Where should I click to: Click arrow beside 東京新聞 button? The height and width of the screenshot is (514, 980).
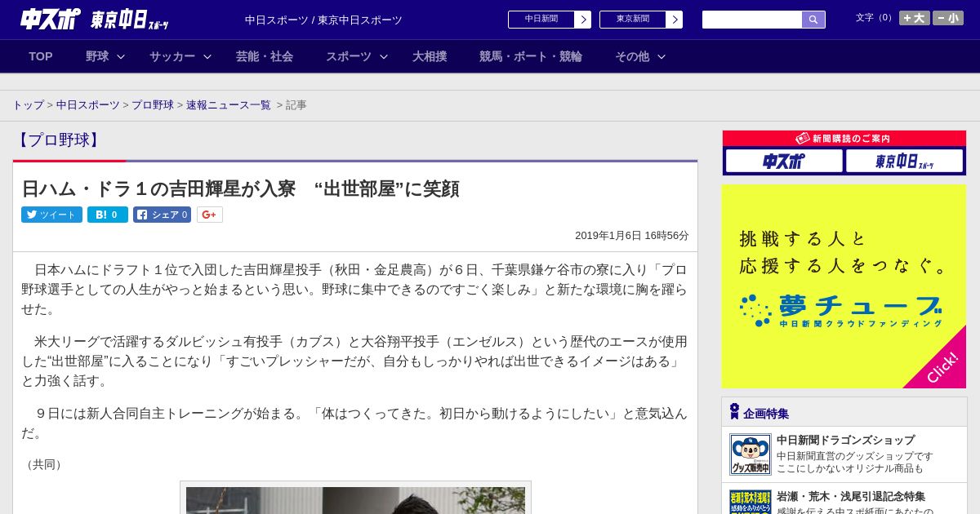[x=675, y=20]
